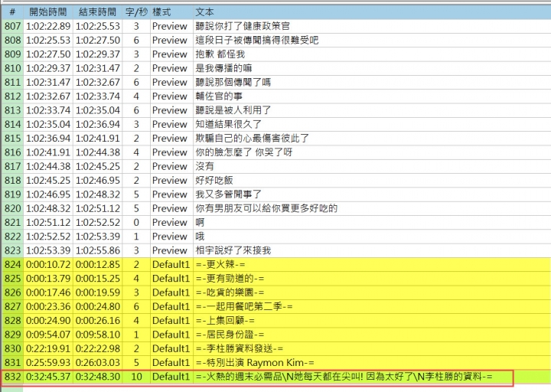Select line 聽說那個傳聞了嗎

pyautogui.click(x=233, y=82)
